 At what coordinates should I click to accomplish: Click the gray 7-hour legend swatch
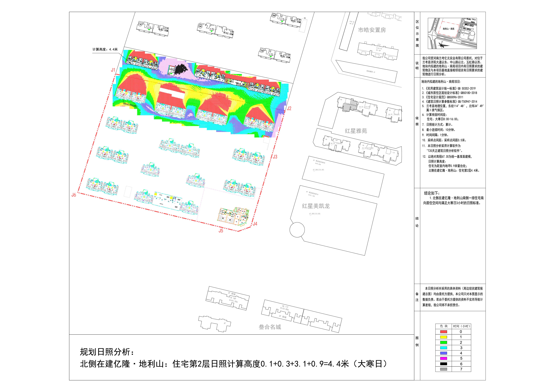click(444, 369)
